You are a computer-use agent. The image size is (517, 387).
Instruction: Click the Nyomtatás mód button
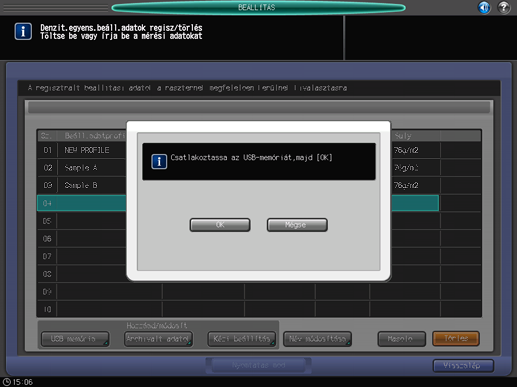pos(259,365)
